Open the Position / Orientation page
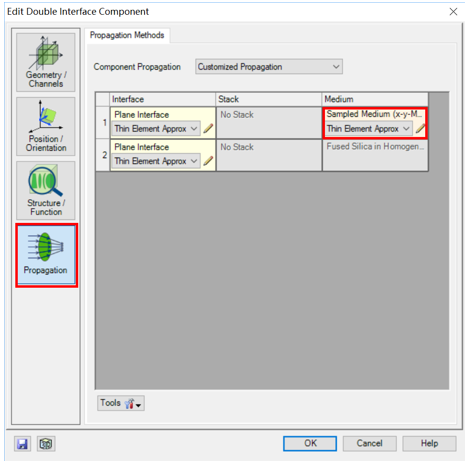This screenshot has width=465, height=463. pyautogui.click(x=46, y=127)
